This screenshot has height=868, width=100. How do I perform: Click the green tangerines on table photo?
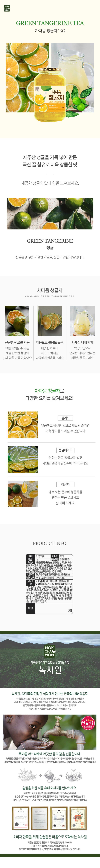[50, 214]
